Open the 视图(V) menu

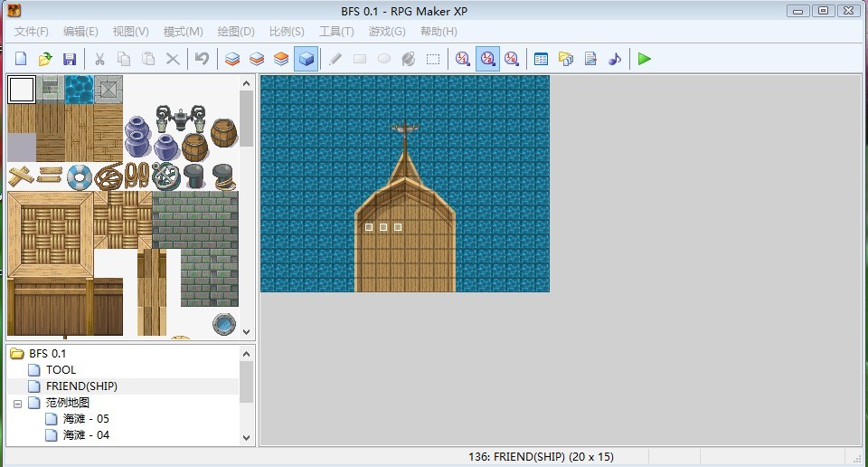(130, 32)
